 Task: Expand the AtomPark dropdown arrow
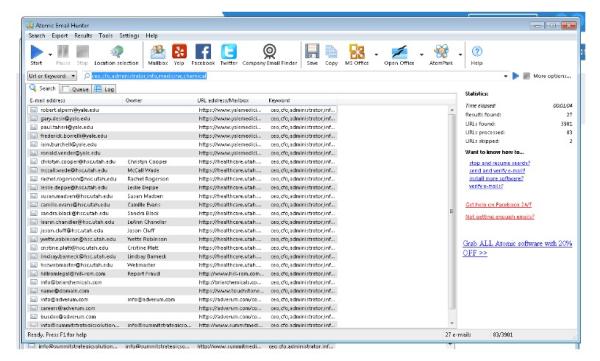pyautogui.click(x=460, y=54)
